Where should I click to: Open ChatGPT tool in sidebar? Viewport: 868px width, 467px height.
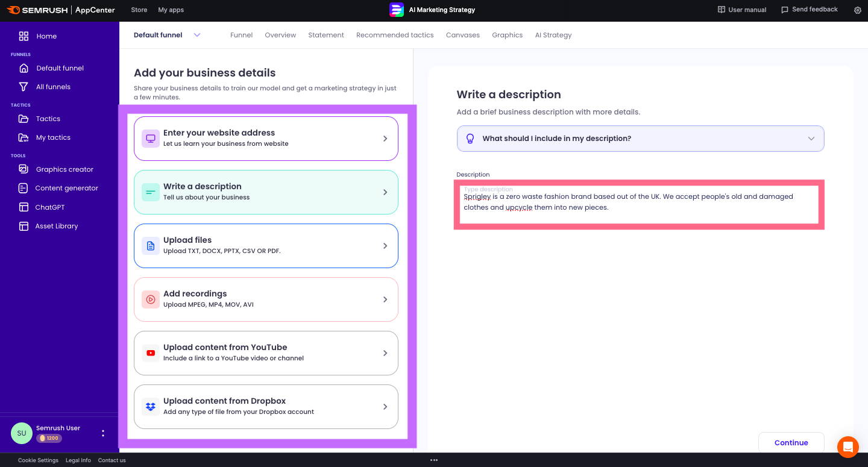pos(49,207)
